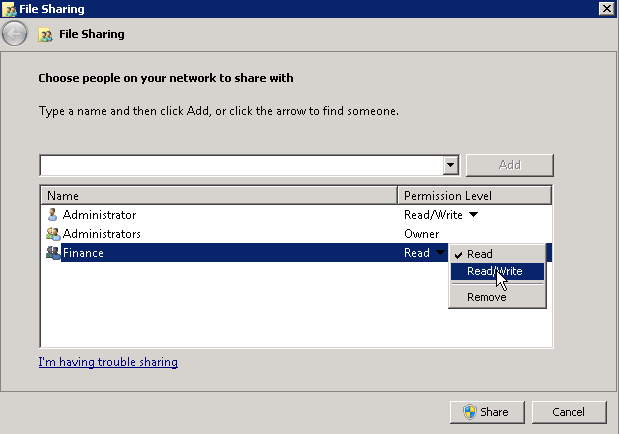Toggle Finance's Read permission dropdown arrow
The height and width of the screenshot is (434, 619).
pyautogui.click(x=440, y=252)
